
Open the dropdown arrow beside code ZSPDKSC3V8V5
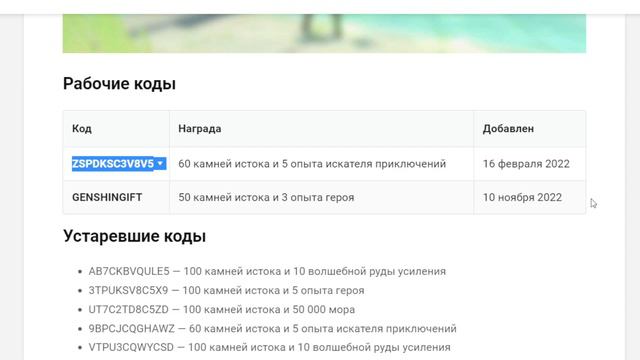[160, 164]
